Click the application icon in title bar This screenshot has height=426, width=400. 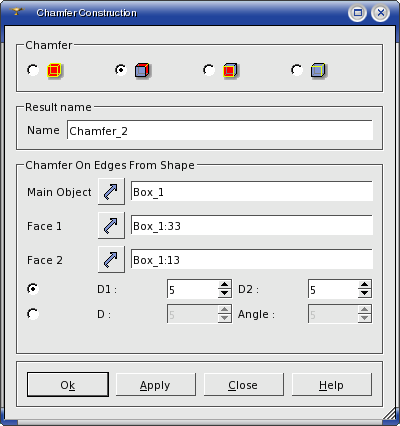point(17,12)
